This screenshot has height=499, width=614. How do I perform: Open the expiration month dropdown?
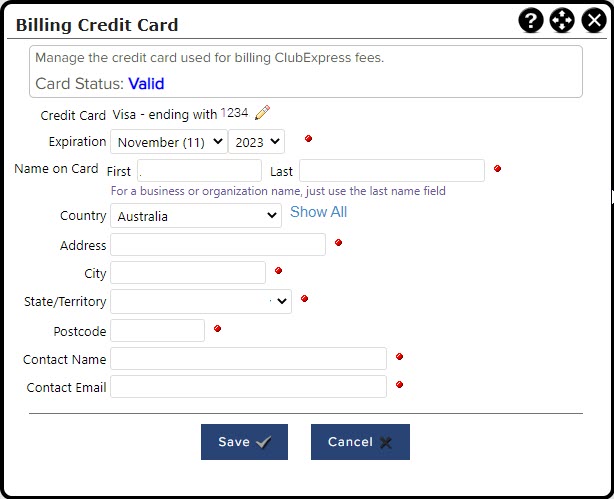(x=169, y=142)
